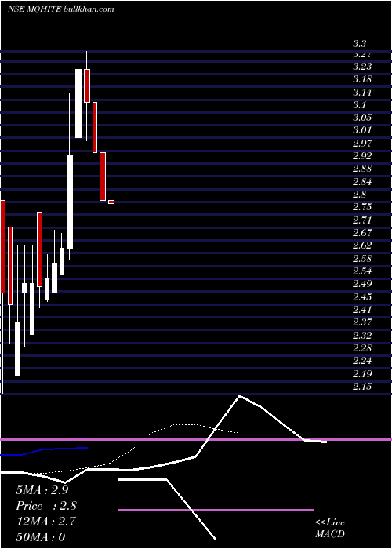Click the 2.41 price axis label

pos(362,310)
